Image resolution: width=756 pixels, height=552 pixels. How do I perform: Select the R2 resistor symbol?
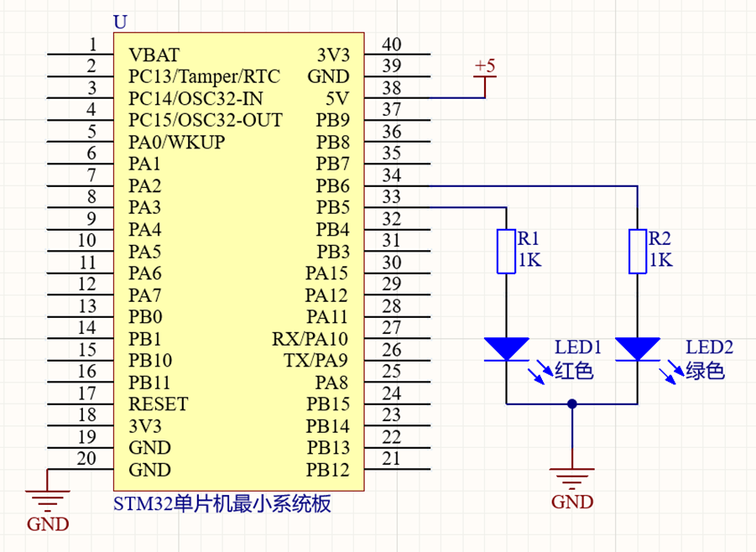(638, 251)
